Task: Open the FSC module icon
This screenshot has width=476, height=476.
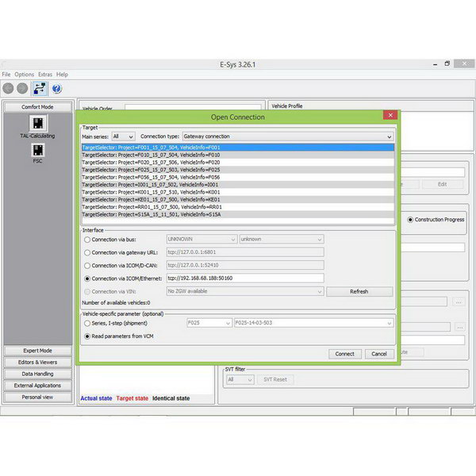Action: click(x=38, y=150)
